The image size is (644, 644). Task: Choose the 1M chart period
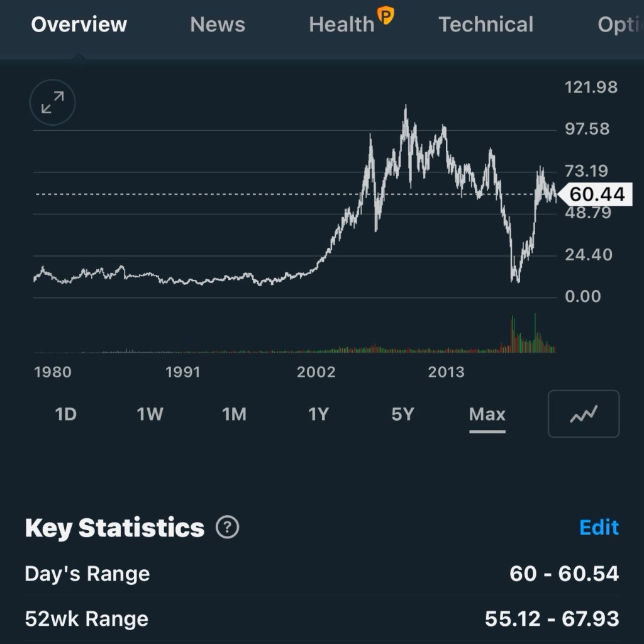[x=234, y=414]
